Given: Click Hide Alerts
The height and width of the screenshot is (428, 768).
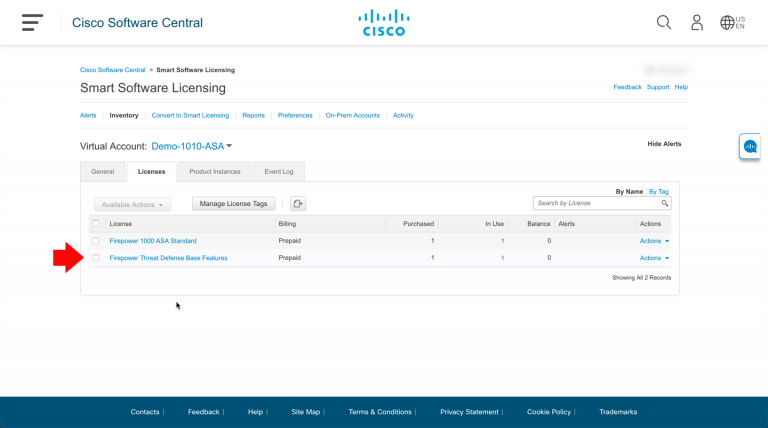Looking at the screenshot, I should tap(664, 144).
